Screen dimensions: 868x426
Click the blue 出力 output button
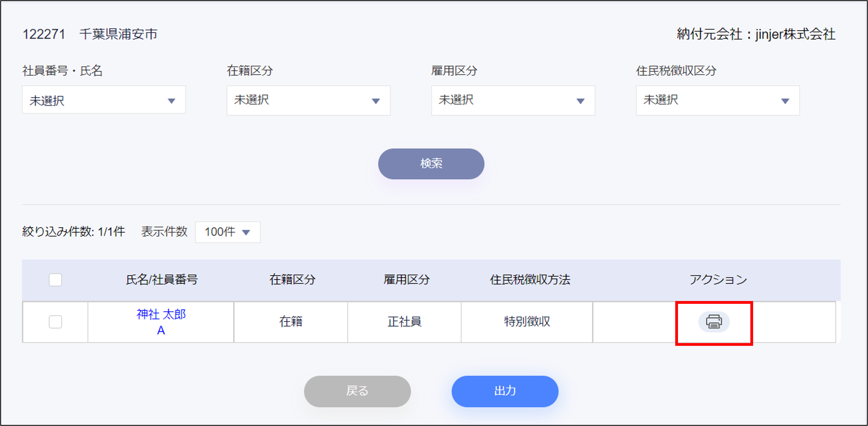[505, 391]
